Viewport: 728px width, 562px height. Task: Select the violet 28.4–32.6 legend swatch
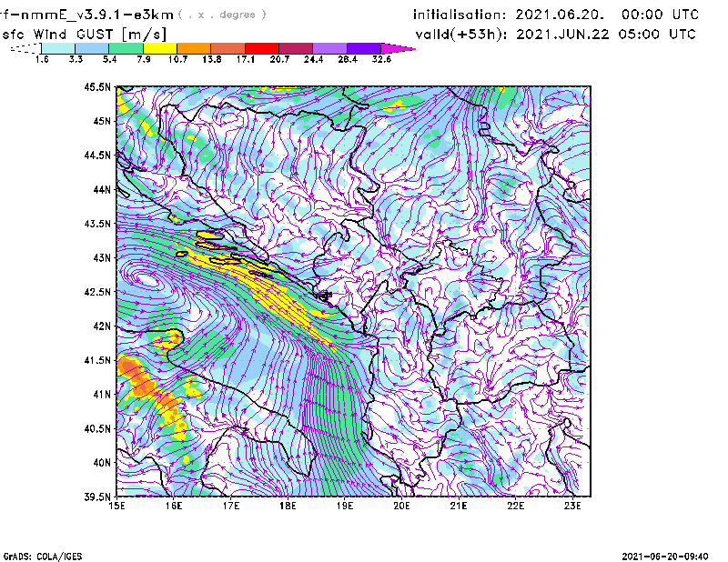tap(363, 48)
